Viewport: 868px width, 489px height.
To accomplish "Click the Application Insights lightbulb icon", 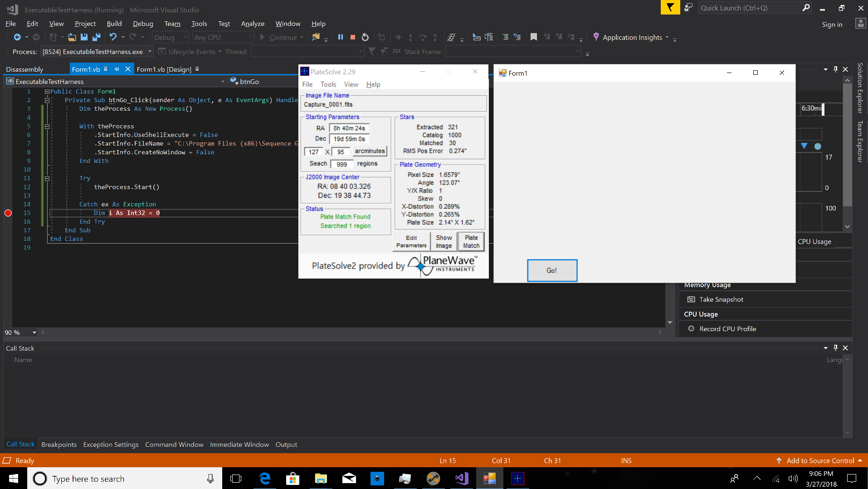I will click(x=596, y=37).
